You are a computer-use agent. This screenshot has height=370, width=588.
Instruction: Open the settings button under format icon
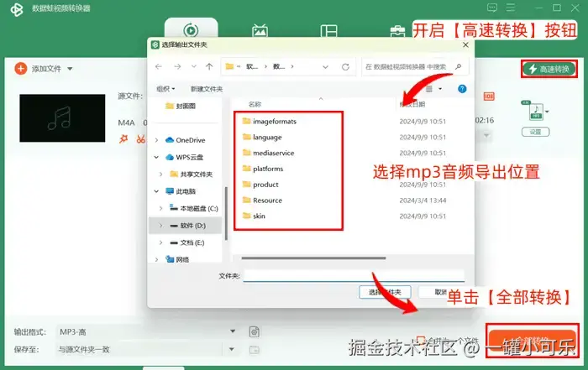pos(536,132)
